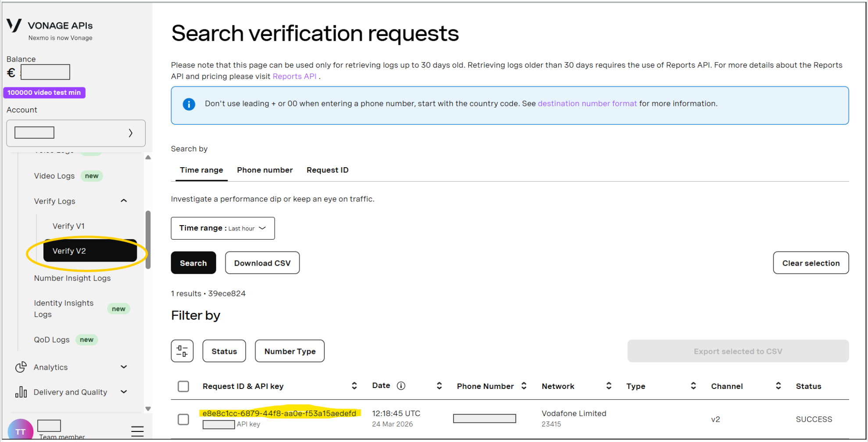Click the Vonage V logo icon
Viewport: 868px width, 442px height.
tap(14, 25)
